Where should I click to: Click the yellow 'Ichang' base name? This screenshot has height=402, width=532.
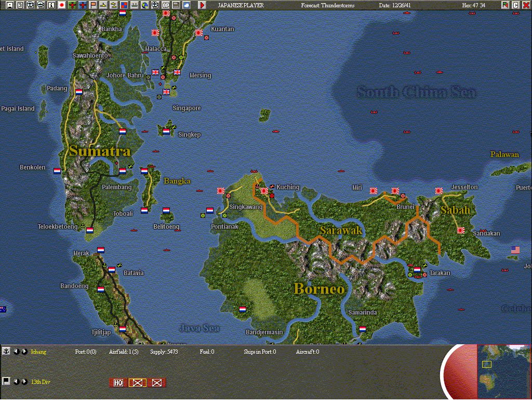tap(38, 352)
